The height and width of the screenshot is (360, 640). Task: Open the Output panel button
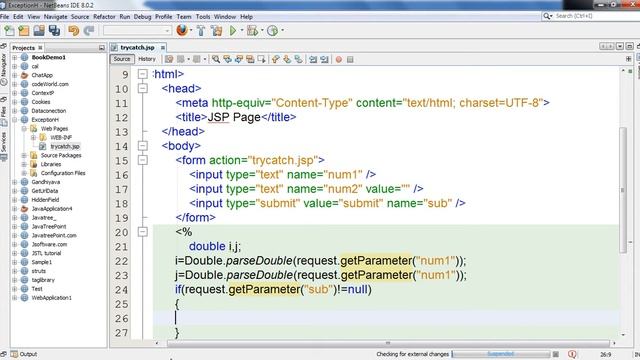pos(24,354)
